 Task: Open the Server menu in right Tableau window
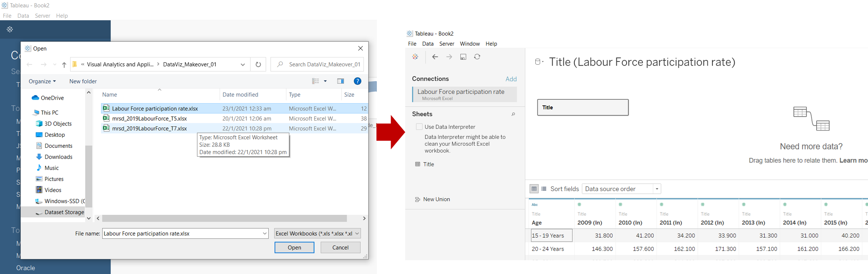pos(447,44)
